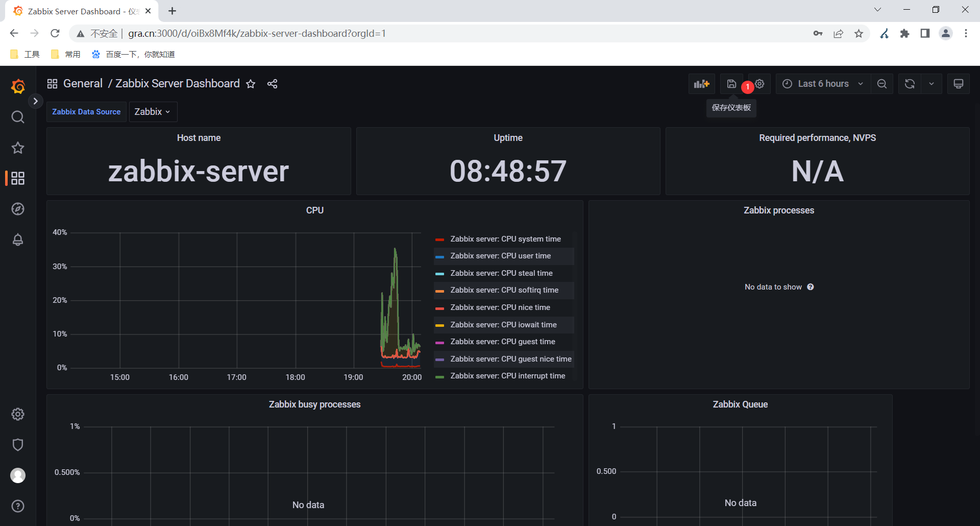Toggle the CPU system time legend series

(505, 239)
